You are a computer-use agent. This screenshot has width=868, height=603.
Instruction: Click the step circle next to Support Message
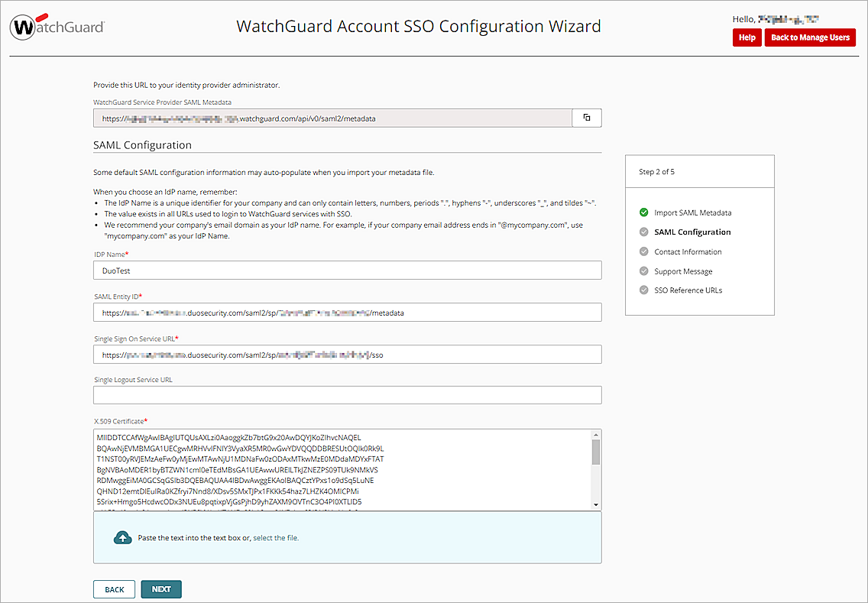[x=643, y=271]
